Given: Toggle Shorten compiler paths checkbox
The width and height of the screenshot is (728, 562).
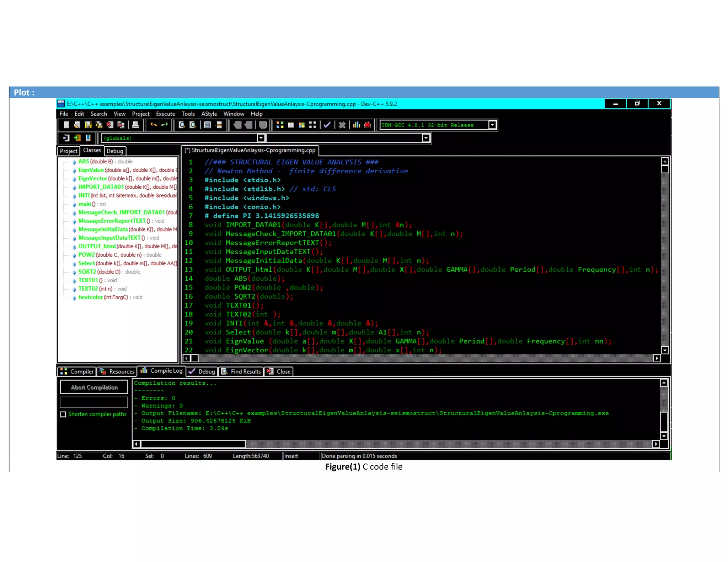Looking at the screenshot, I should point(63,414).
